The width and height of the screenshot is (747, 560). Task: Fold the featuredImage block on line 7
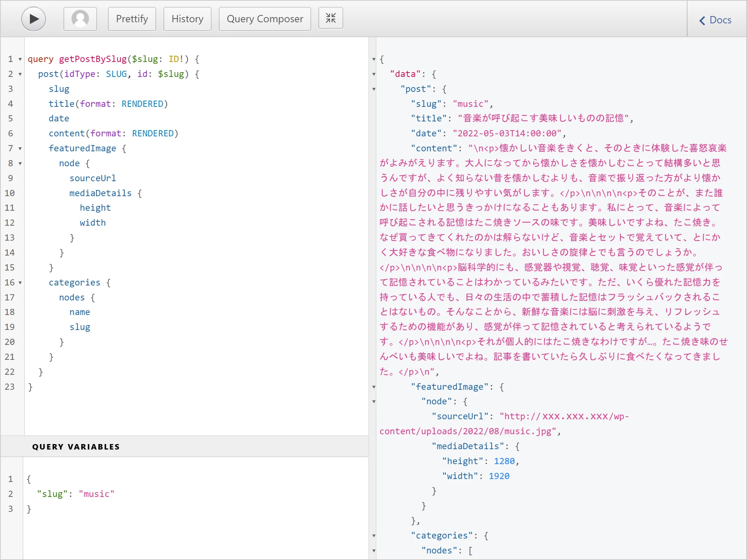20,149
